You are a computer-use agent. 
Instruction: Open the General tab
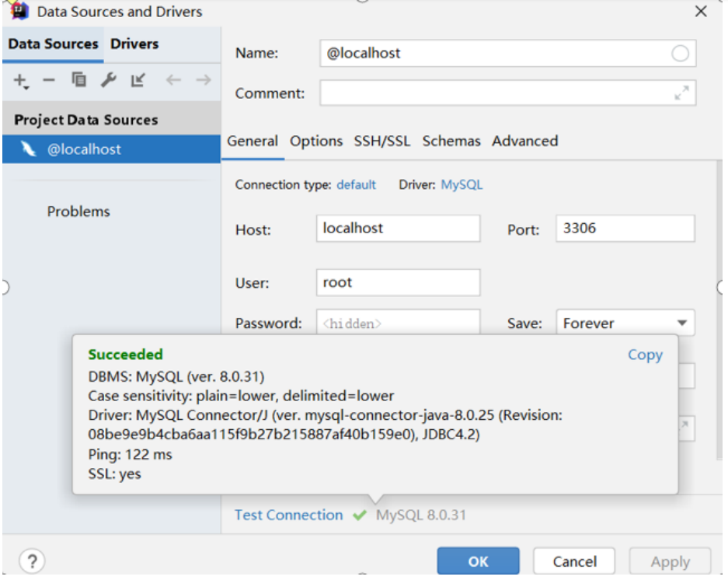(253, 141)
